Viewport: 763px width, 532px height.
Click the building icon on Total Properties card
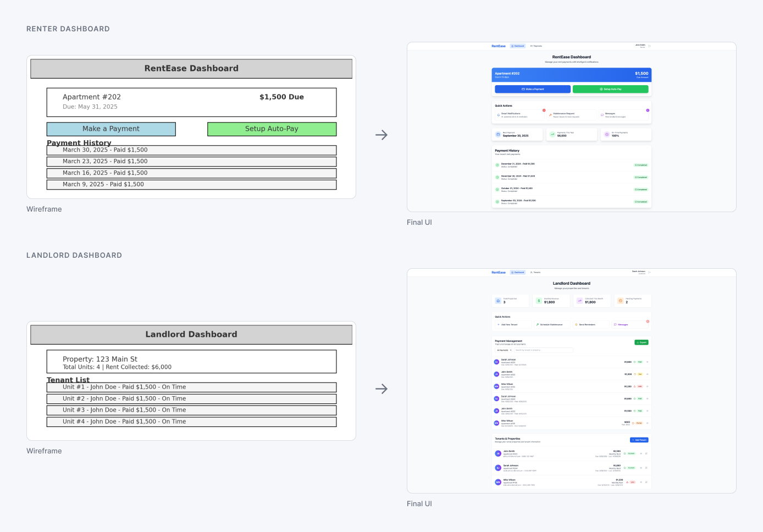pos(498,301)
